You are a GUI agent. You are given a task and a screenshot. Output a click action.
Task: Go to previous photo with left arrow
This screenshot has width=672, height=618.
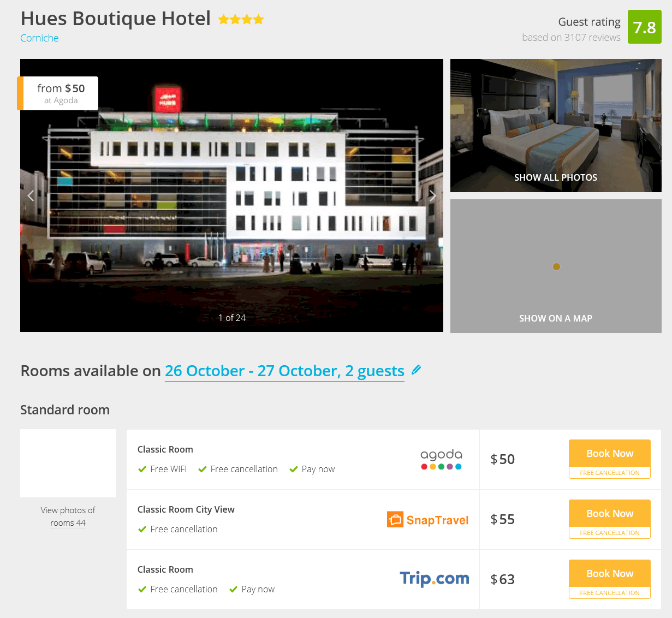tap(31, 195)
